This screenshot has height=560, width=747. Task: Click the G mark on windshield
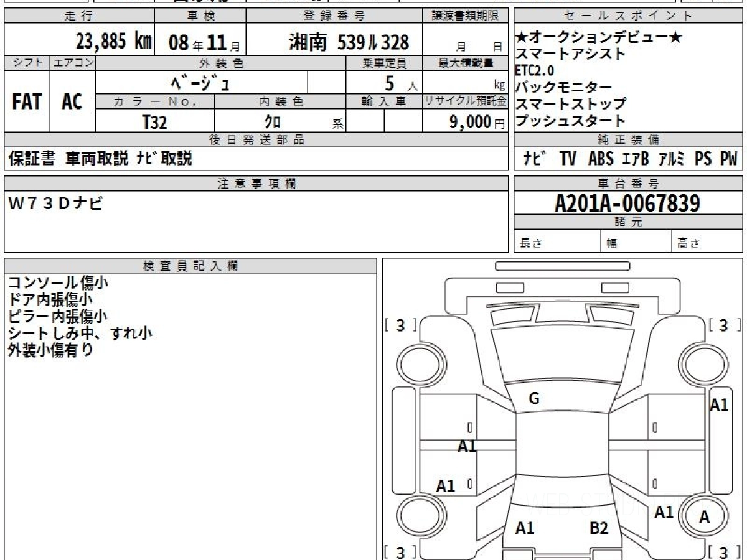tap(533, 399)
